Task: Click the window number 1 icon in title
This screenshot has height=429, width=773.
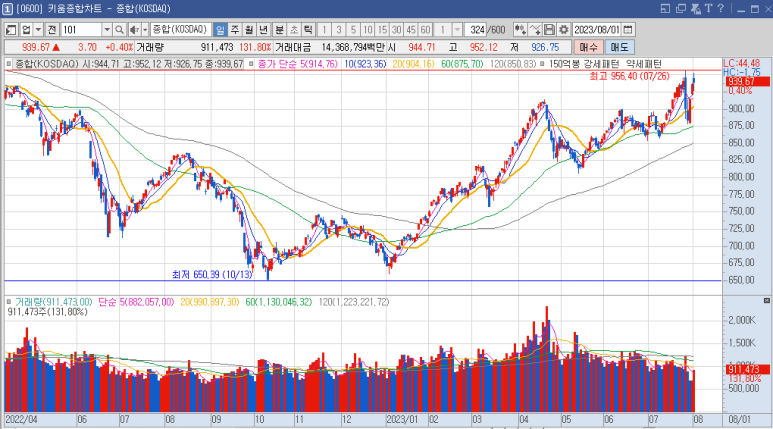Action: pos(7,8)
